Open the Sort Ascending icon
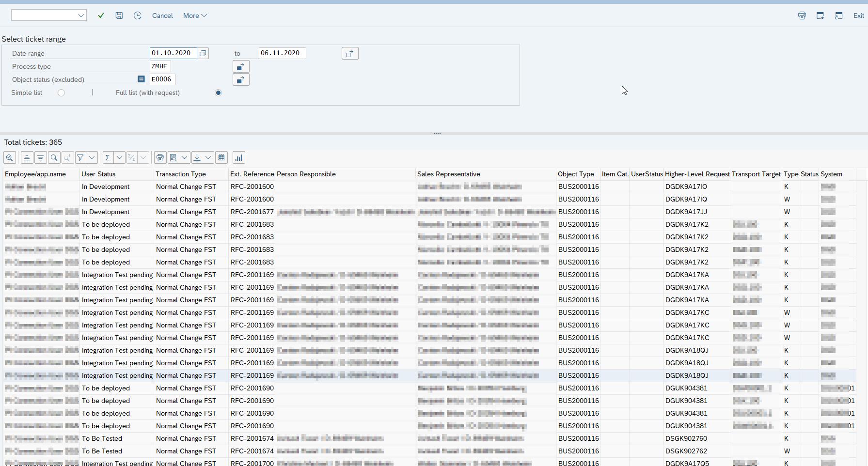Viewport: 868px width, 466px height. coord(27,157)
